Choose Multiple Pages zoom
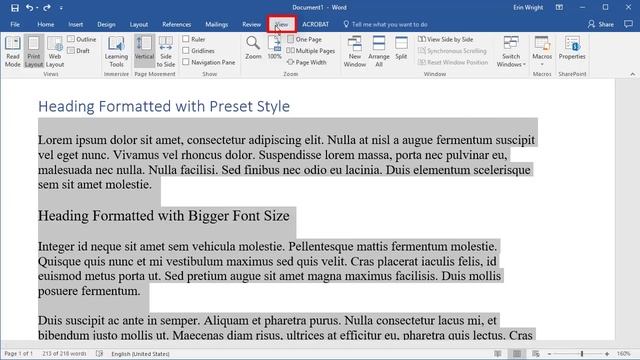640x360 pixels. (311, 51)
